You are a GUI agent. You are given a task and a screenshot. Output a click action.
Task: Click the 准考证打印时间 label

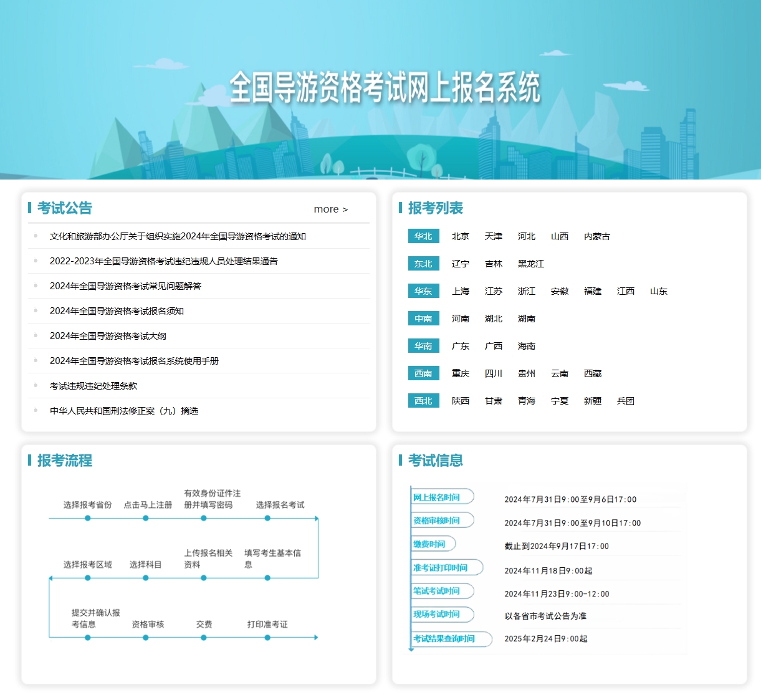[440, 568]
